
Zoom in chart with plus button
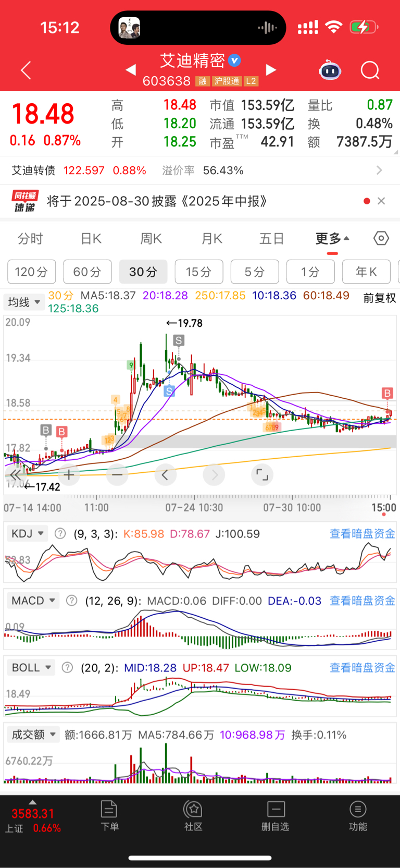69,474
